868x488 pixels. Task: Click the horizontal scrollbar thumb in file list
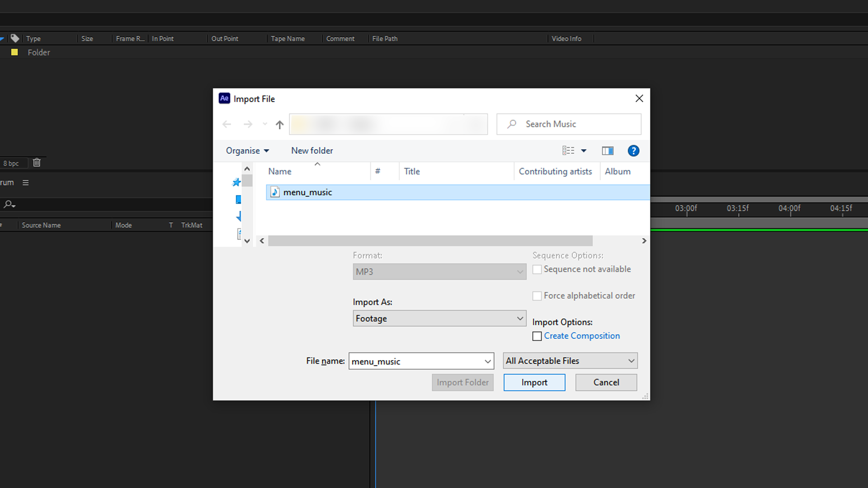(x=430, y=241)
